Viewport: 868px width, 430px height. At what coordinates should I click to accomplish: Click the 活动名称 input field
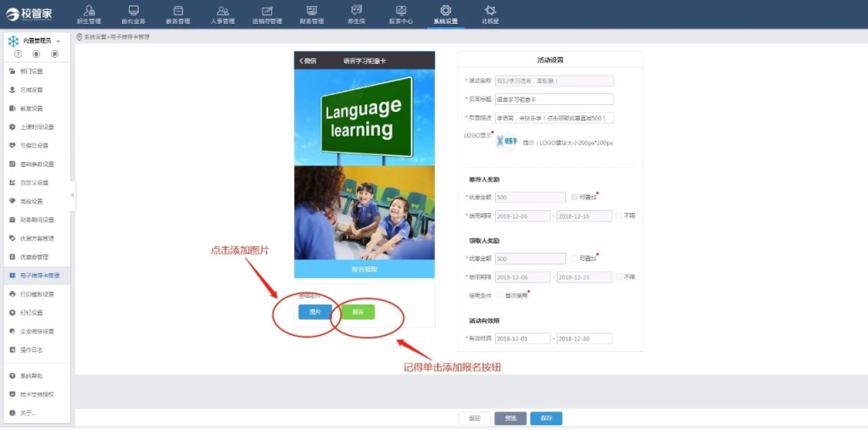tap(554, 81)
